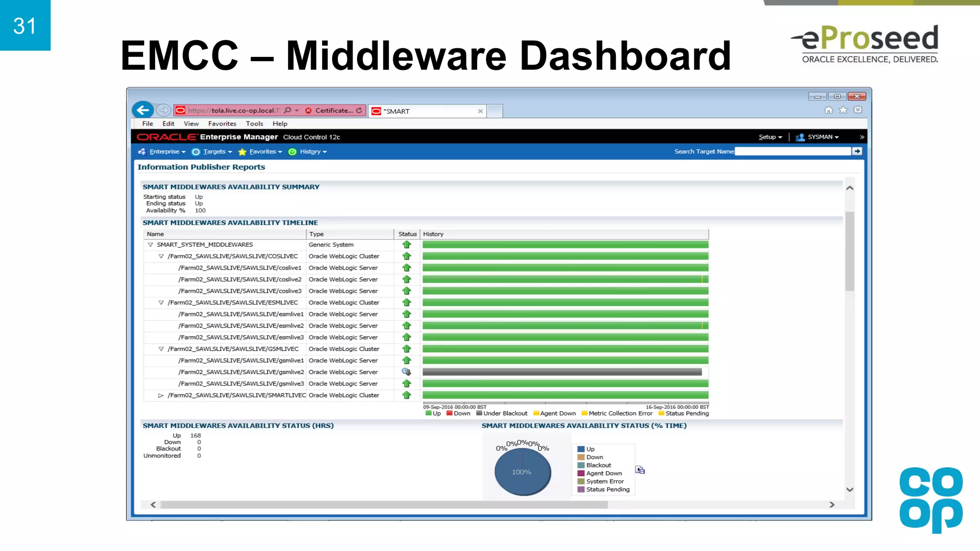The width and height of the screenshot is (980, 551).
Task: Click the Search Target Name input field
Action: pos(793,151)
